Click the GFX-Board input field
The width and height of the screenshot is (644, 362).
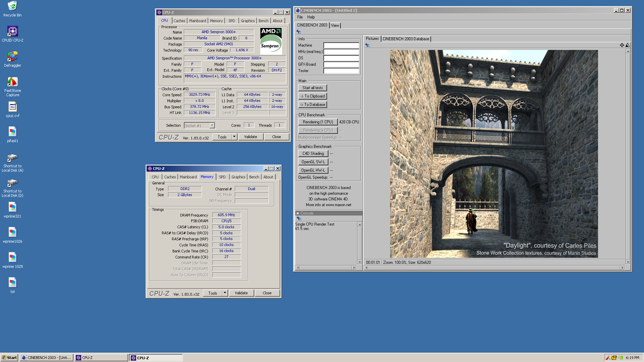pyautogui.click(x=341, y=64)
